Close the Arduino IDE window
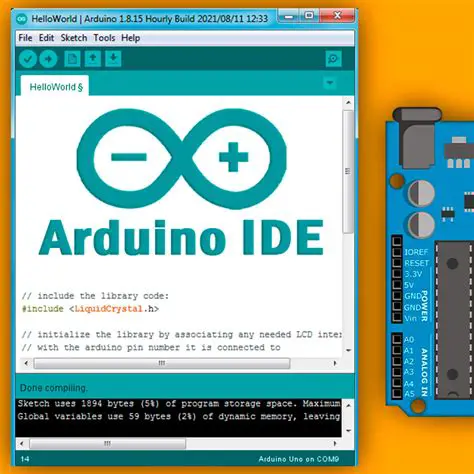Viewport: 474px width, 474px height. (337, 16)
